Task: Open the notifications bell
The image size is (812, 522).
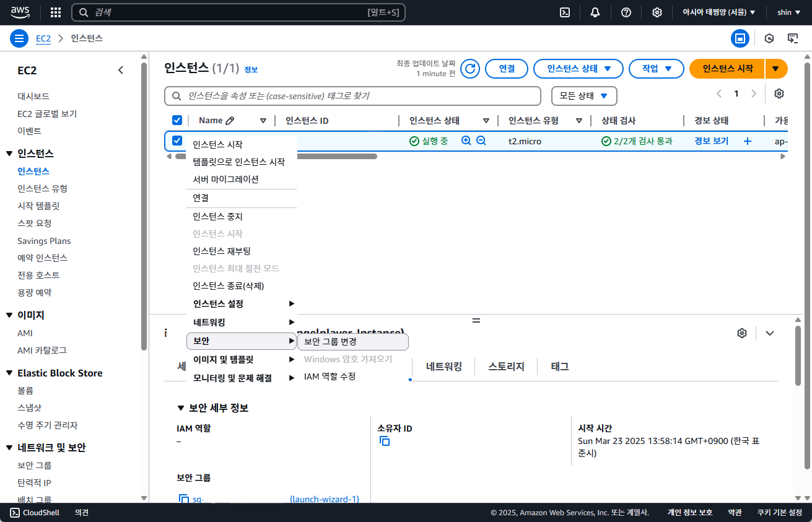Action: [595, 12]
